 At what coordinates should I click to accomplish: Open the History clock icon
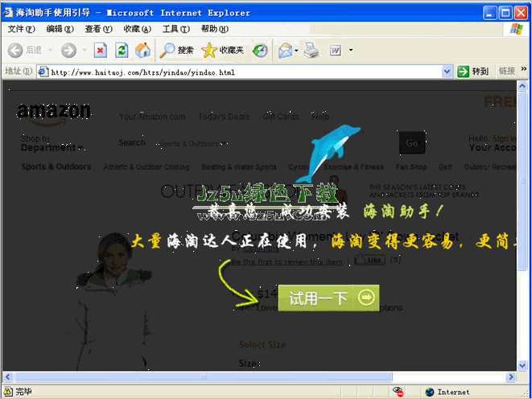260,51
